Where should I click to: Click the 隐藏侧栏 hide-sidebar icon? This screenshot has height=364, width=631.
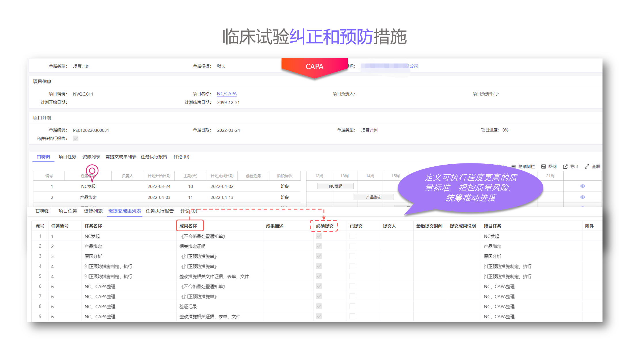[x=514, y=166]
